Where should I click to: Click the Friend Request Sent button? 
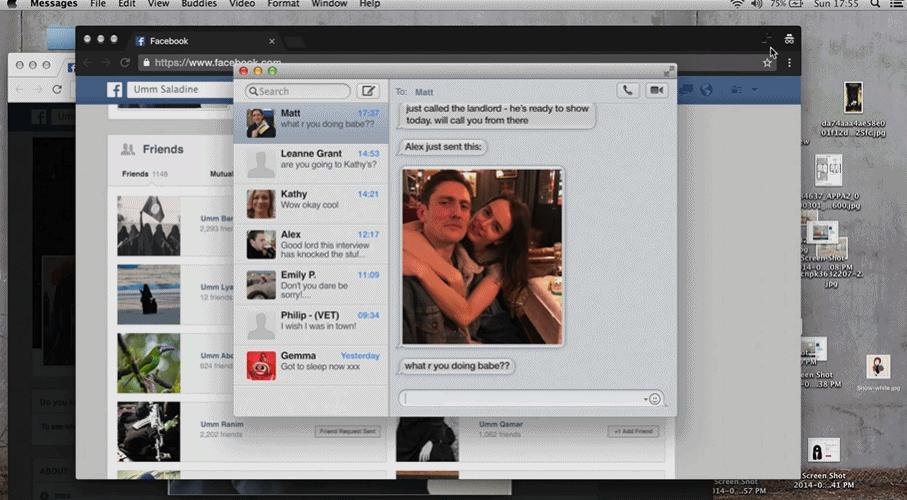pos(347,431)
